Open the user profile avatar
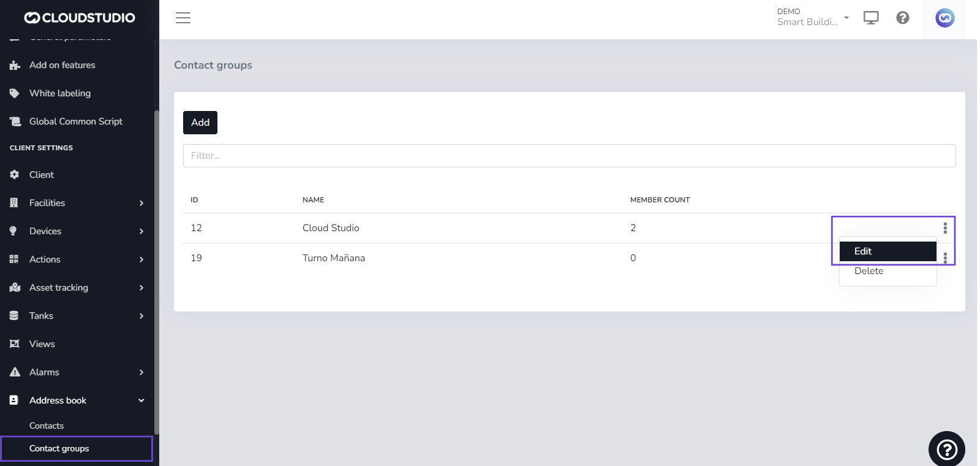The image size is (980, 466). [944, 18]
